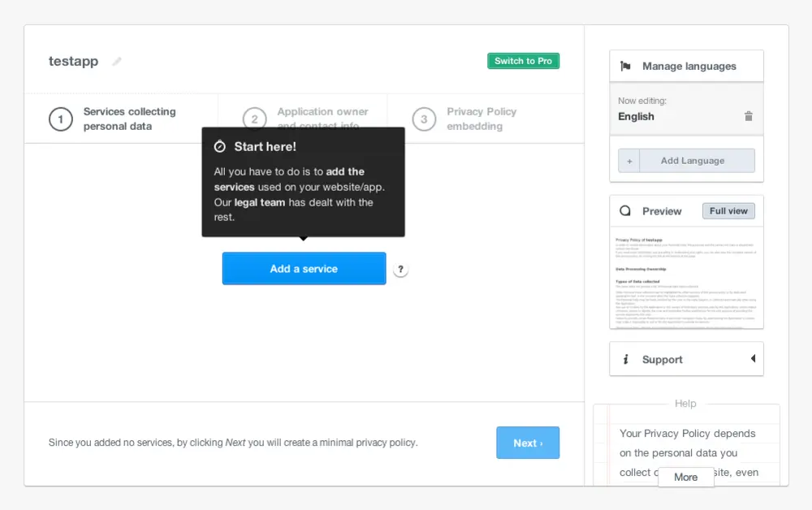812x510 pixels.
Task: Click the stopwatch icon in Start here tooltip
Action: (x=219, y=147)
